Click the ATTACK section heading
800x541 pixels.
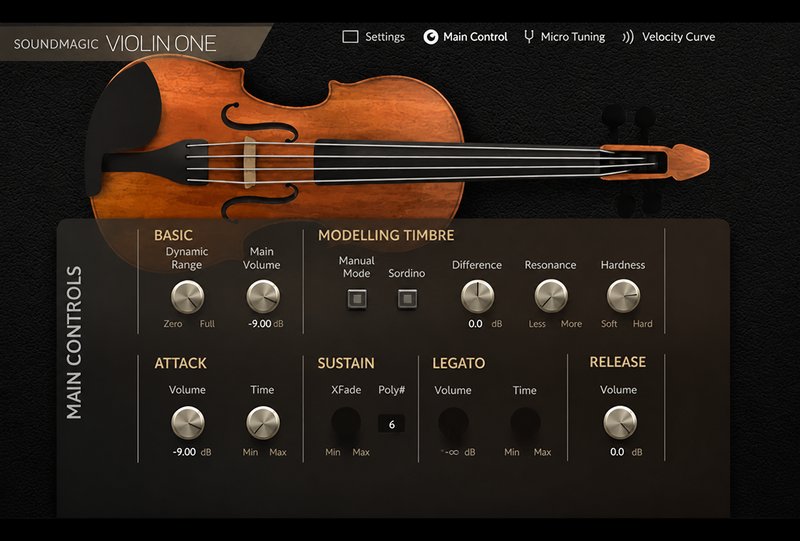(181, 363)
